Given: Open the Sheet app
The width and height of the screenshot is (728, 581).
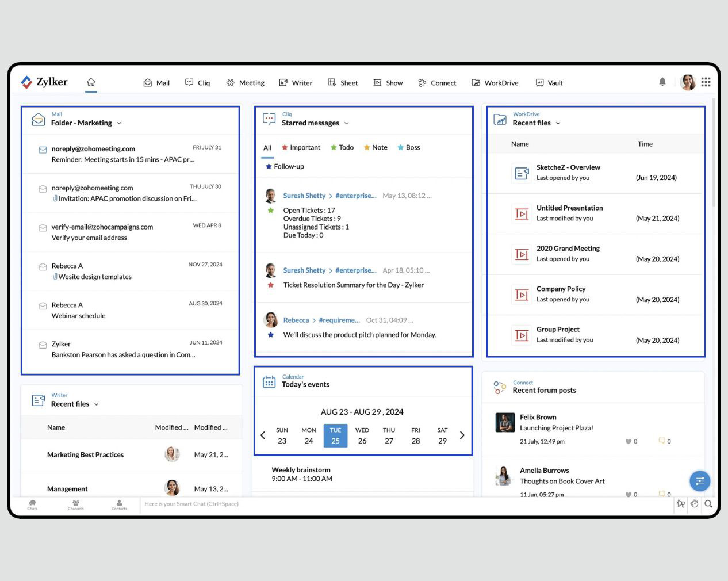Looking at the screenshot, I should point(343,83).
